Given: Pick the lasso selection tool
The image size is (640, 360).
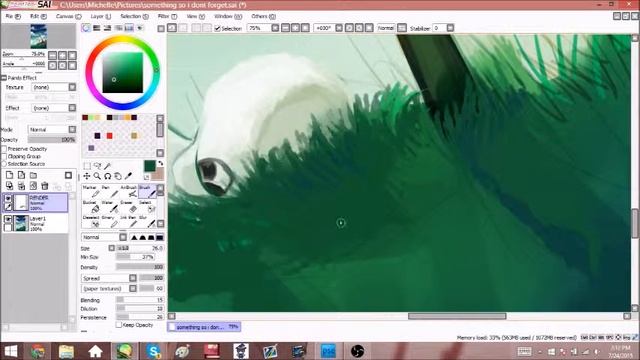Looking at the screenshot, I should point(97,166).
